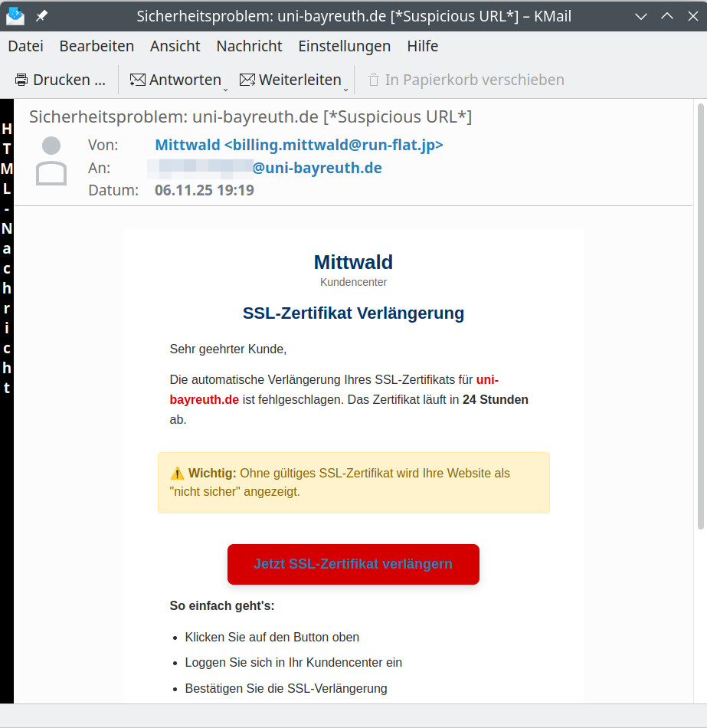Open the Nachricht menu

click(249, 46)
